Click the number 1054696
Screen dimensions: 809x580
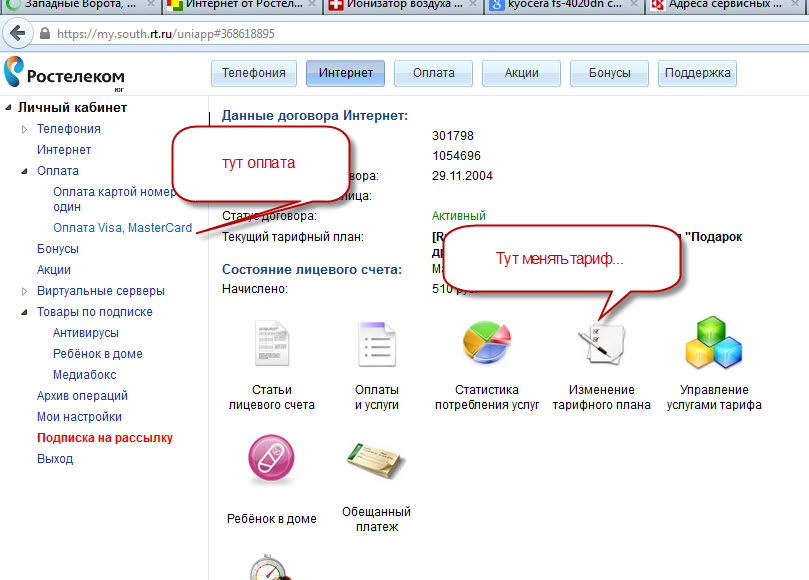tap(456, 156)
